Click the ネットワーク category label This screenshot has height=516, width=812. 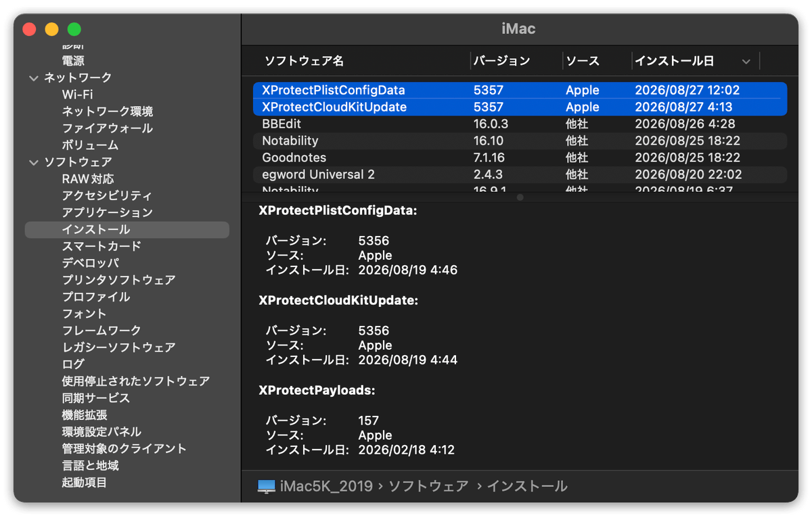pyautogui.click(x=78, y=78)
